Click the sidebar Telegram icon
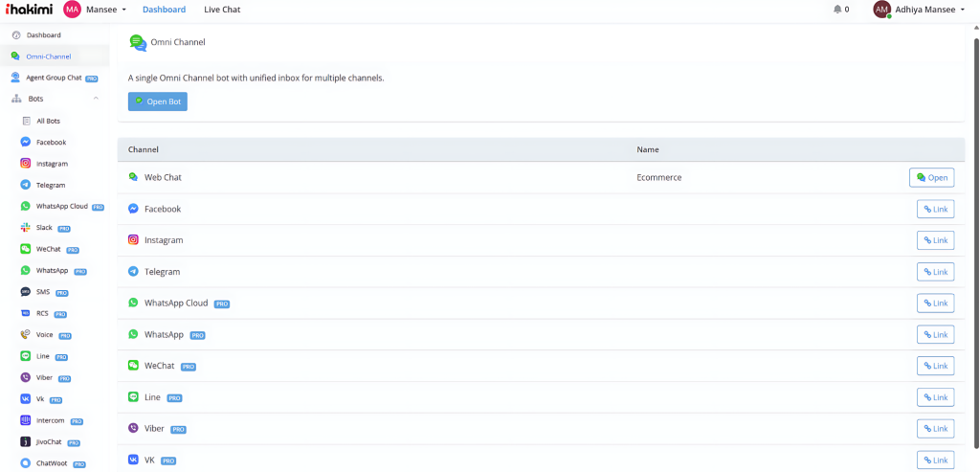This screenshot has height=472, width=980. tap(26, 185)
